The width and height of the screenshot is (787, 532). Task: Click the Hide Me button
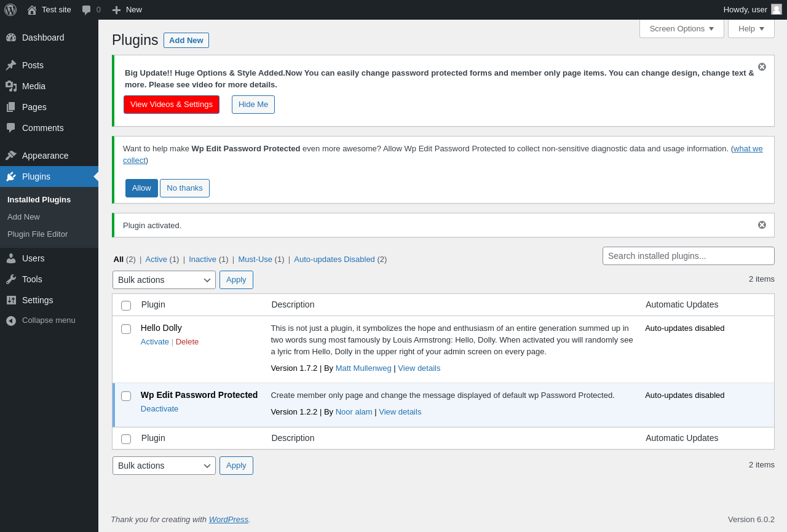click(x=253, y=105)
